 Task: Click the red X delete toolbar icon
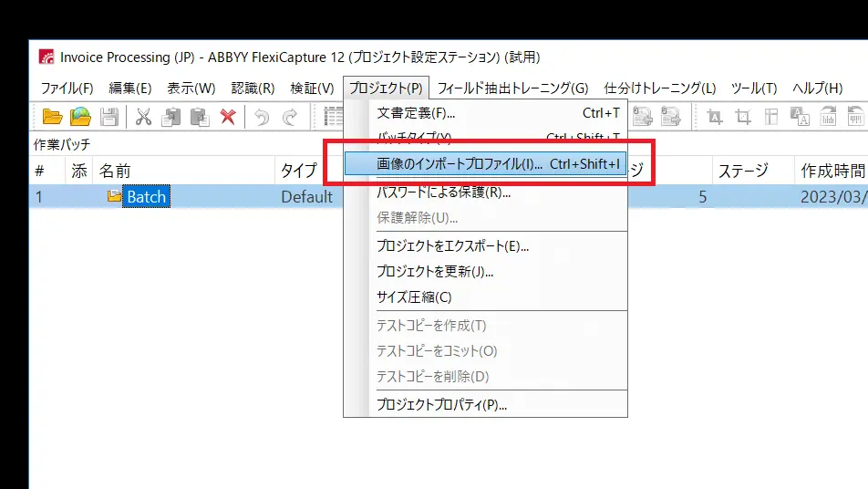coord(228,117)
